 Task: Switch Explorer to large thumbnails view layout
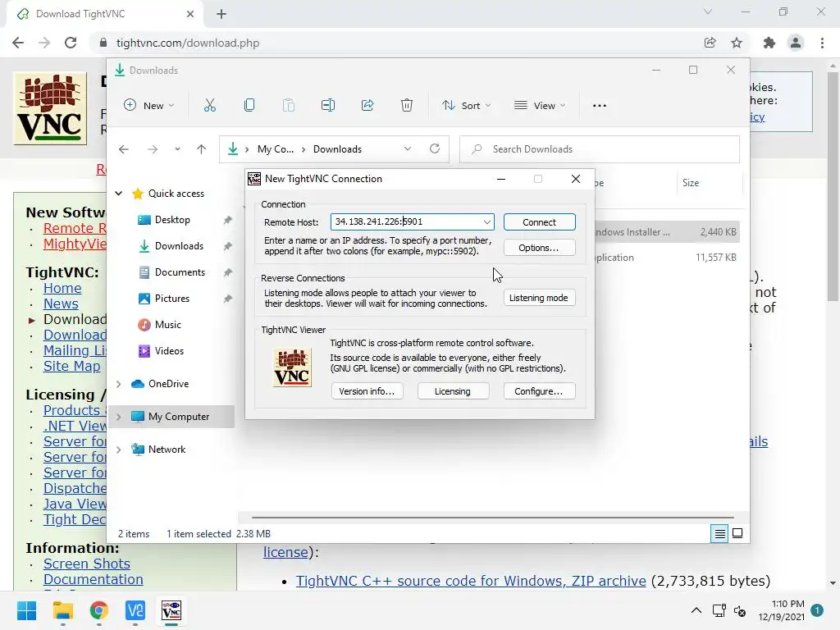(737, 533)
